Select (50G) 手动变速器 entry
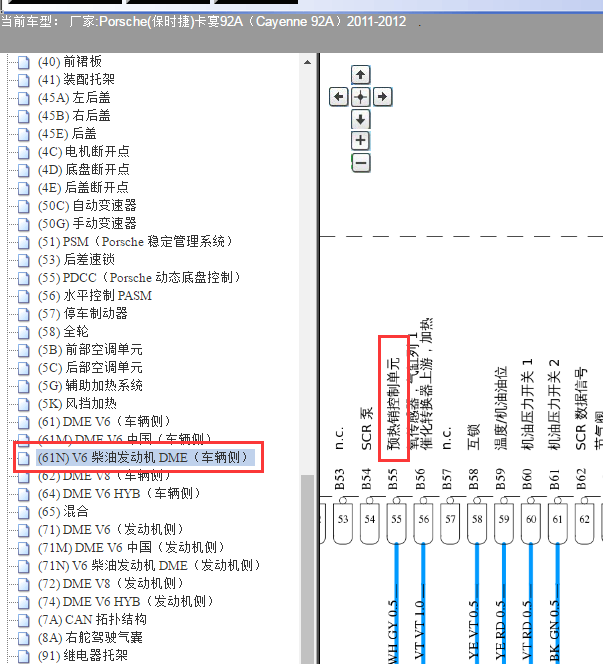 (87, 224)
